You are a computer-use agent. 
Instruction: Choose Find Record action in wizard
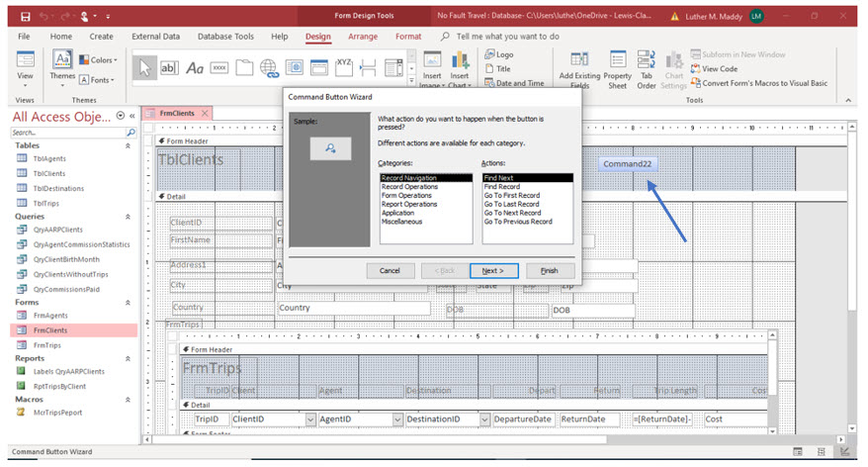502,187
